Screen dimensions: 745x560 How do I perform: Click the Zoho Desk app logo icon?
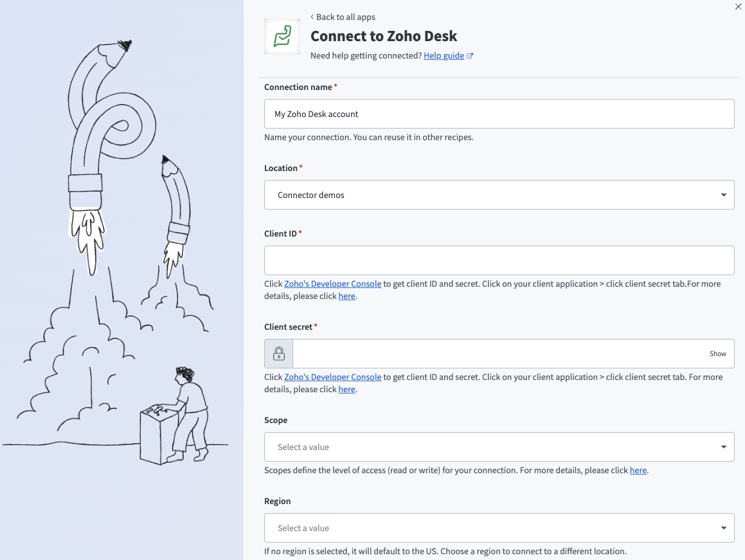[282, 37]
